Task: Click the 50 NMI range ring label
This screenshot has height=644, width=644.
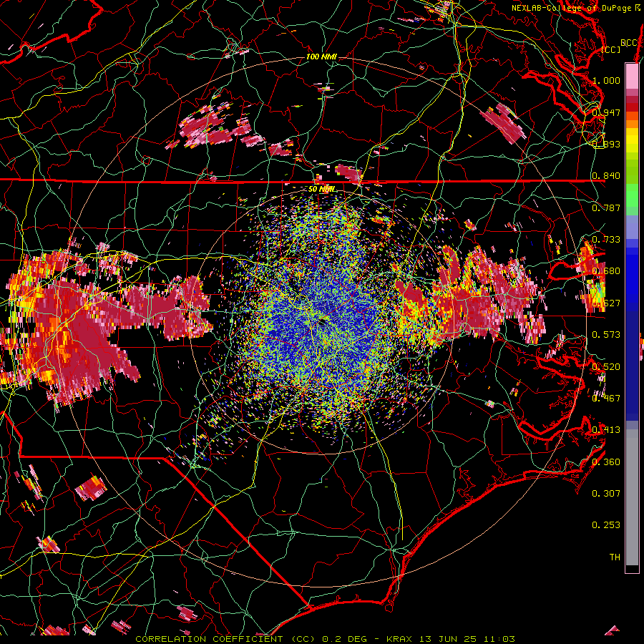Action: [321, 189]
